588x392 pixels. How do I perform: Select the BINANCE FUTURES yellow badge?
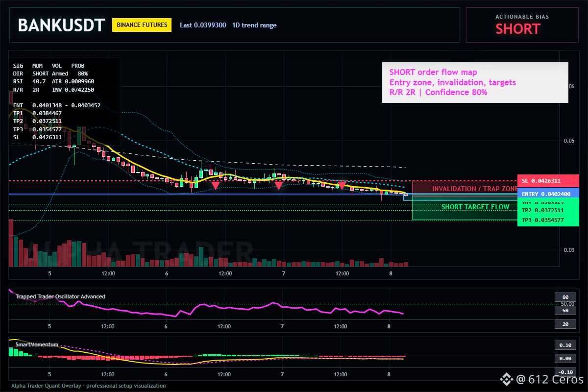pos(142,25)
